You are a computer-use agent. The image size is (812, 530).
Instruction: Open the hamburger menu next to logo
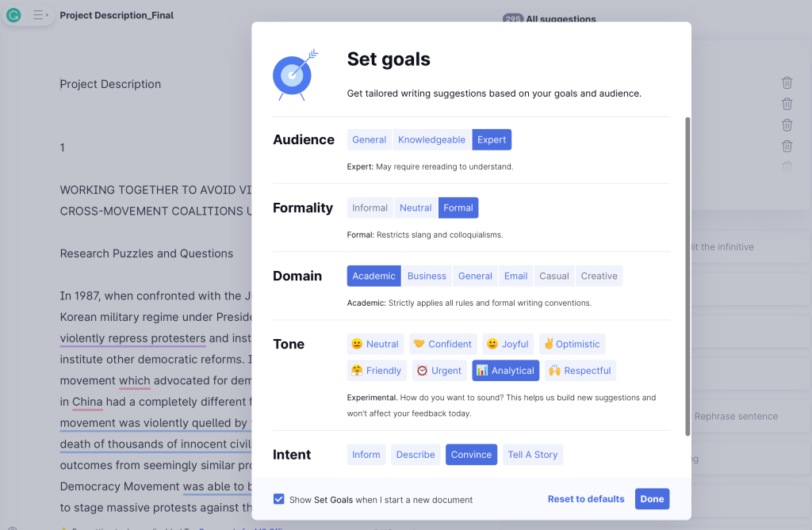pyautogui.click(x=38, y=15)
